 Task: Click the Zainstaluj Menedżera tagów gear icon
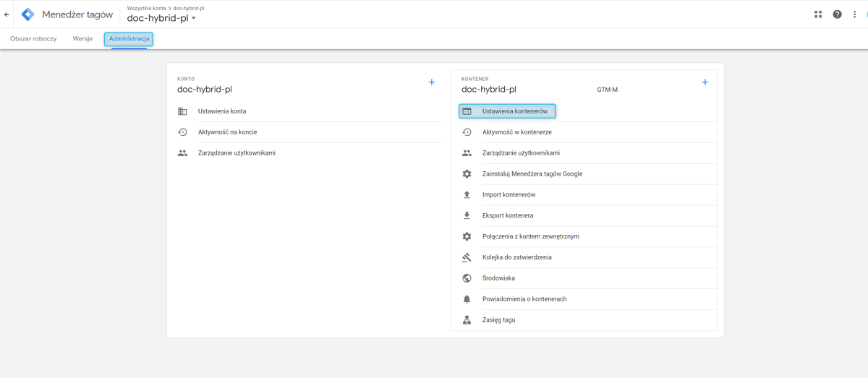(x=467, y=174)
